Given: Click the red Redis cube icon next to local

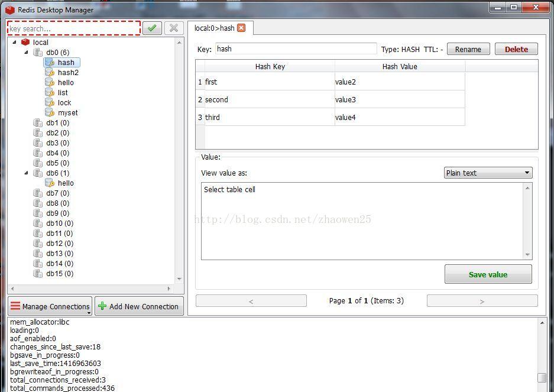Looking at the screenshot, I should coord(25,42).
